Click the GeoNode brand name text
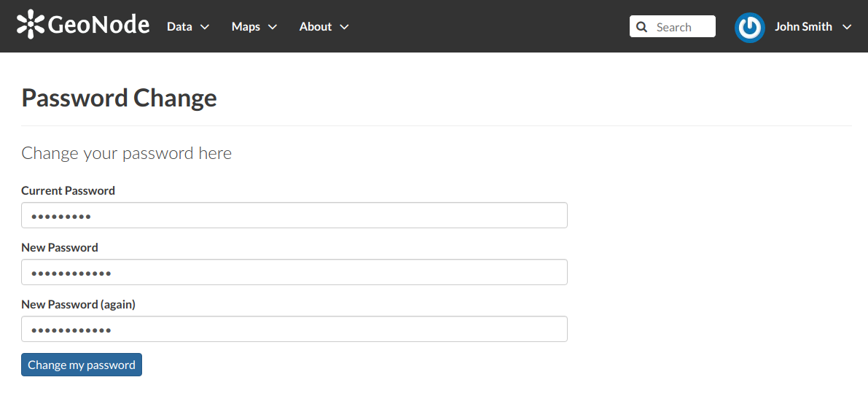 (x=98, y=26)
